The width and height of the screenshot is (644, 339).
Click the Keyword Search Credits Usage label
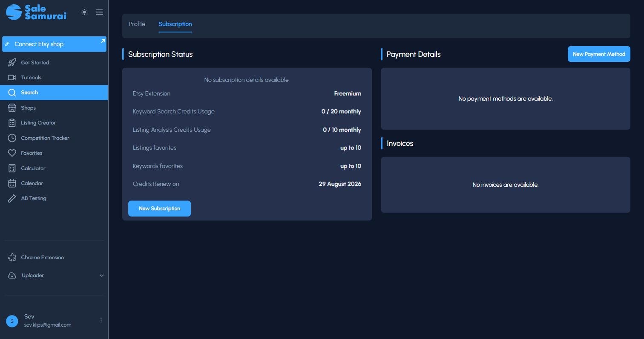click(x=173, y=111)
